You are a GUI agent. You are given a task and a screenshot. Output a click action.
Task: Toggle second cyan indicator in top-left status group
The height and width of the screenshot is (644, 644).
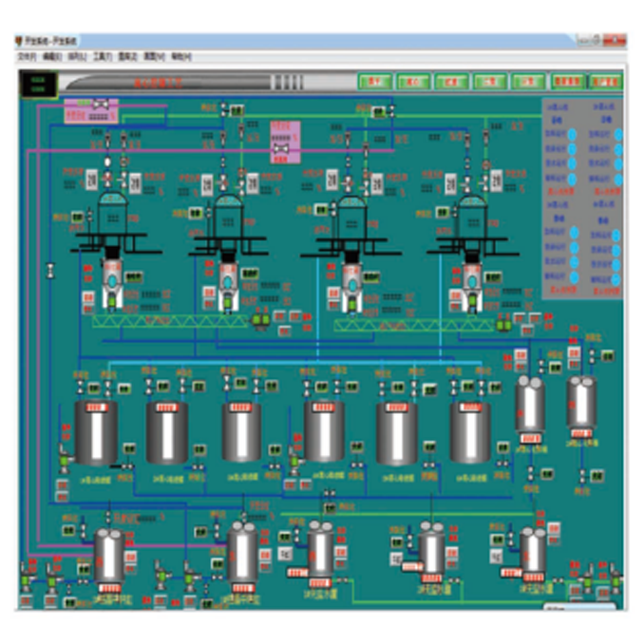click(x=571, y=149)
